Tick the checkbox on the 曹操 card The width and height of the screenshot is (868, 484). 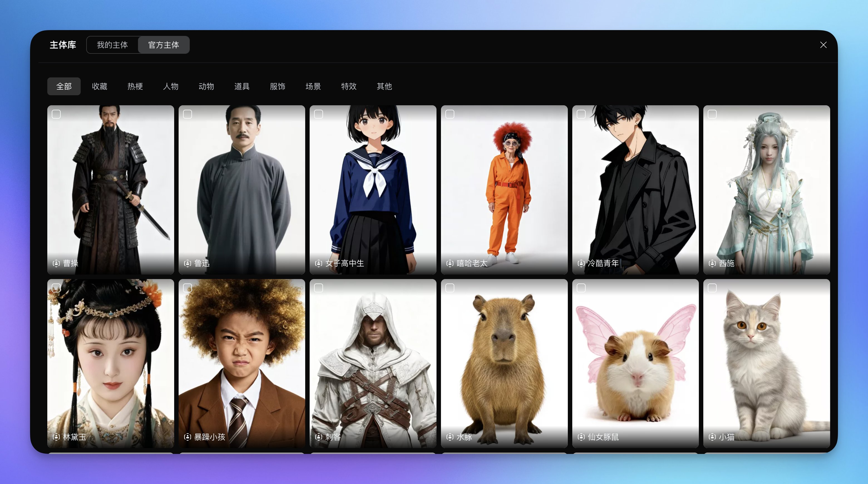pos(56,114)
